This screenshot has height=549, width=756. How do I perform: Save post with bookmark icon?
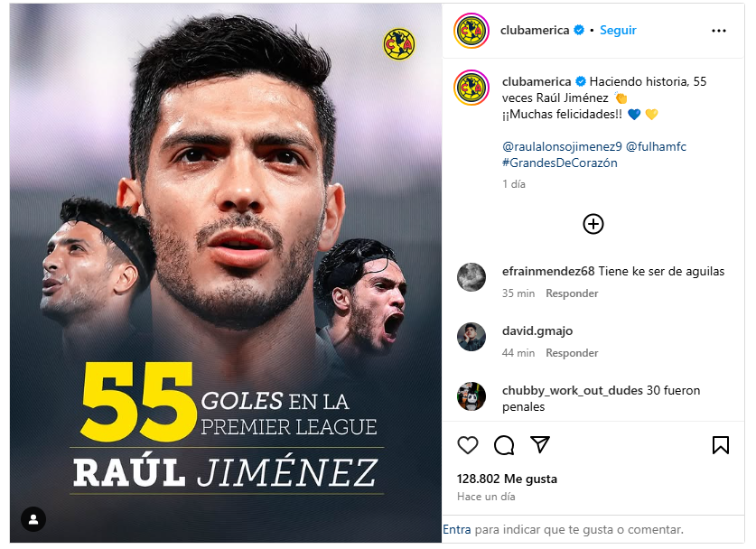coord(720,445)
